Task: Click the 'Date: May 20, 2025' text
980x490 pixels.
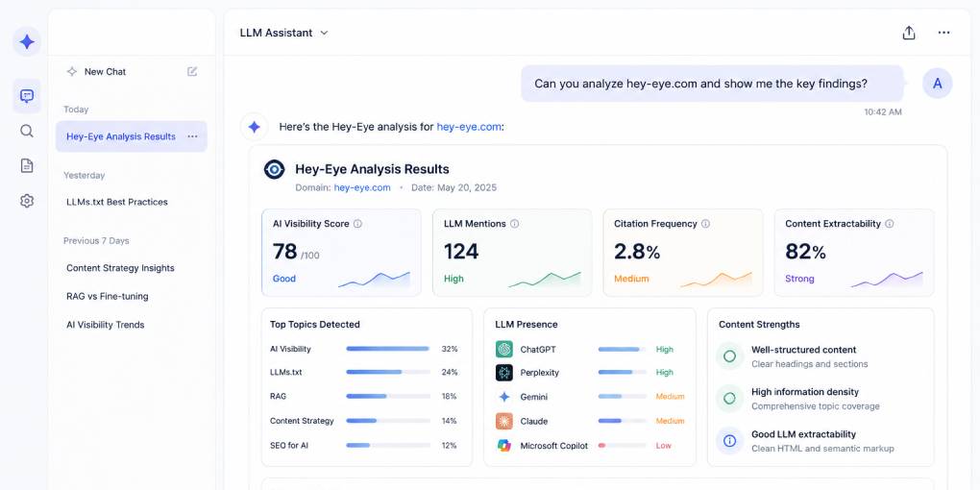Action: point(453,187)
